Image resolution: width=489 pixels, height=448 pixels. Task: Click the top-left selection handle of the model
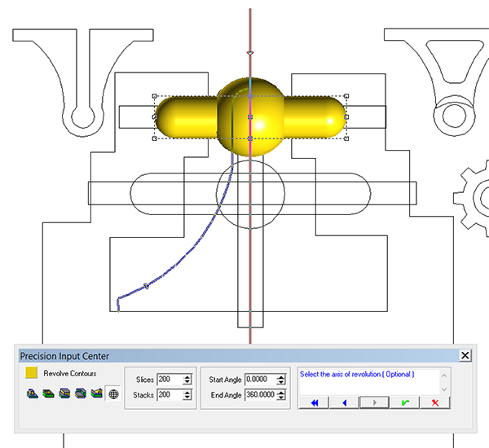point(154,96)
